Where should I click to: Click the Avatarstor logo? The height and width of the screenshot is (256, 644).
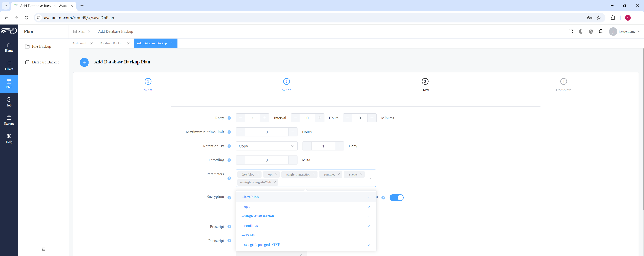[9, 31]
